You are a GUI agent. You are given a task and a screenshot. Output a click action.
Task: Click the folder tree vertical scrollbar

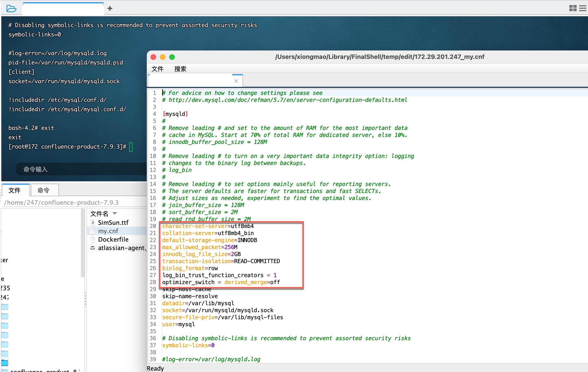point(82,243)
